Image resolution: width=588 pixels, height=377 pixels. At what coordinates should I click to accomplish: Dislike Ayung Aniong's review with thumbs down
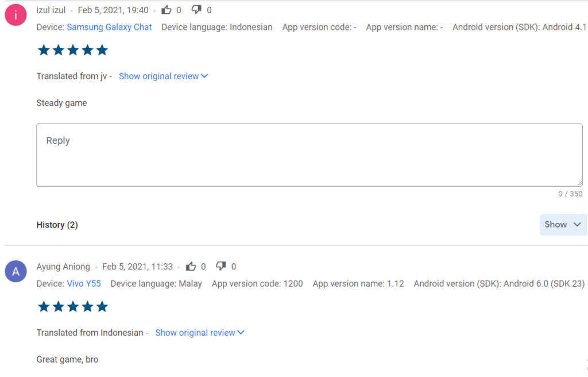(220, 266)
